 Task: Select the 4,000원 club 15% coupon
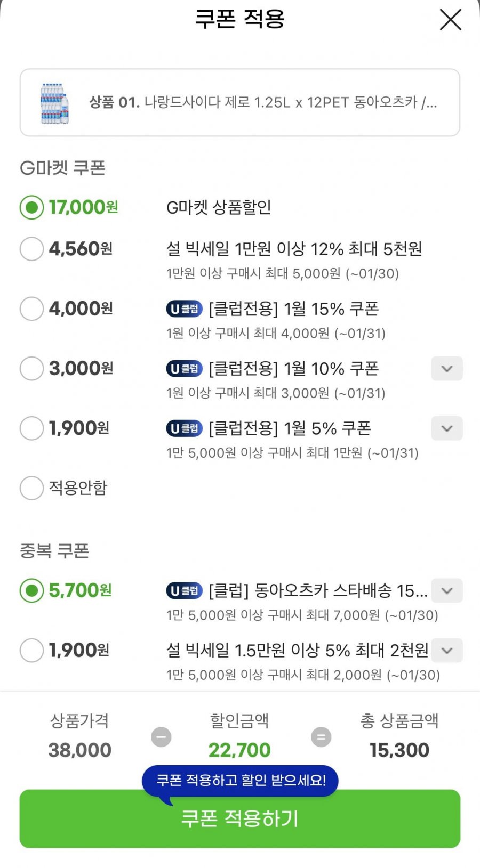pyautogui.click(x=31, y=309)
